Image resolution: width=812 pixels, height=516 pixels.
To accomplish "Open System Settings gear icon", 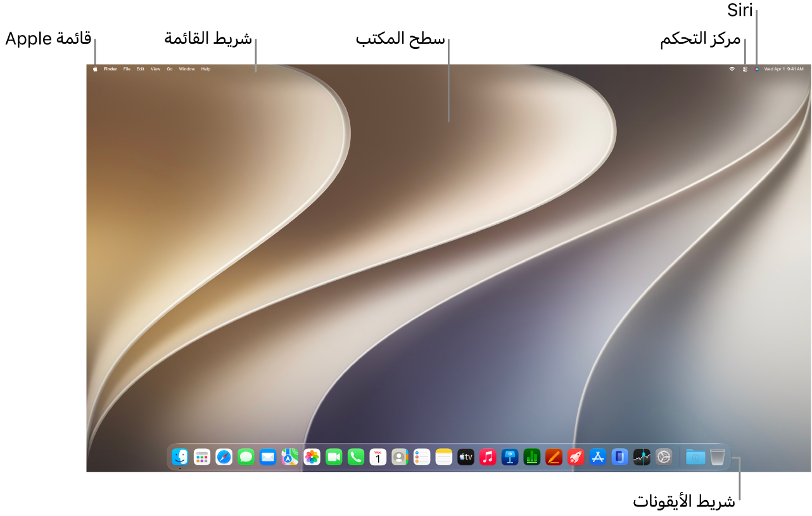I will pyautogui.click(x=664, y=456).
